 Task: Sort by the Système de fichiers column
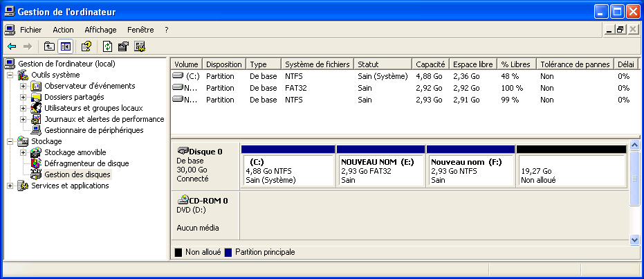pyautogui.click(x=318, y=64)
